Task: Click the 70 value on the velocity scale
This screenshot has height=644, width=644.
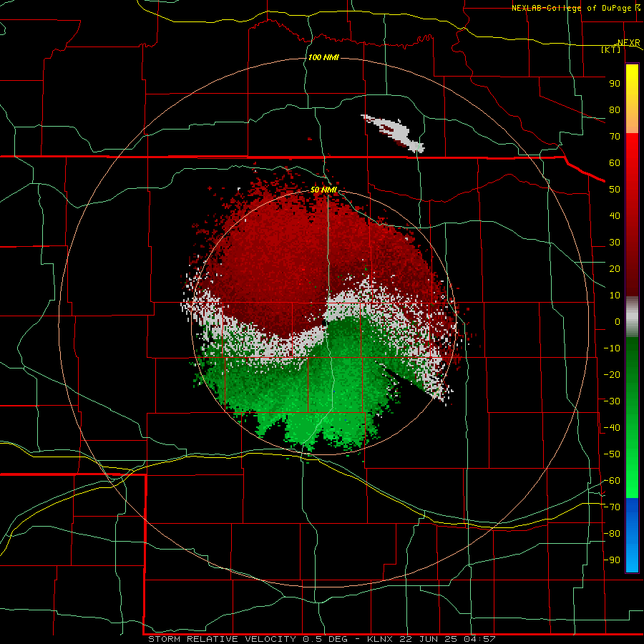Action: pyautogui.click(x=615, y=137)
